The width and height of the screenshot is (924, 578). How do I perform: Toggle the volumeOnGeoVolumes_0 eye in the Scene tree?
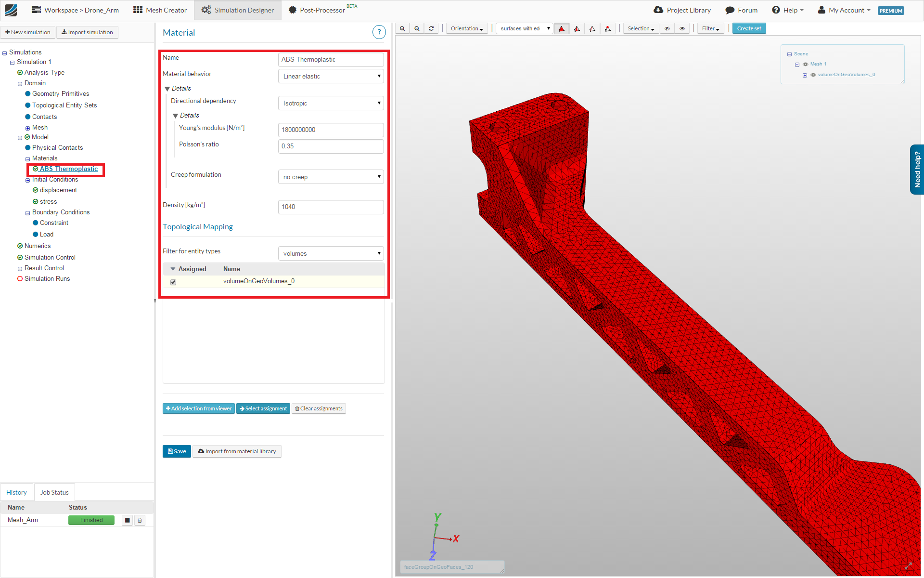pyautogui.click(x=813, y=75)
